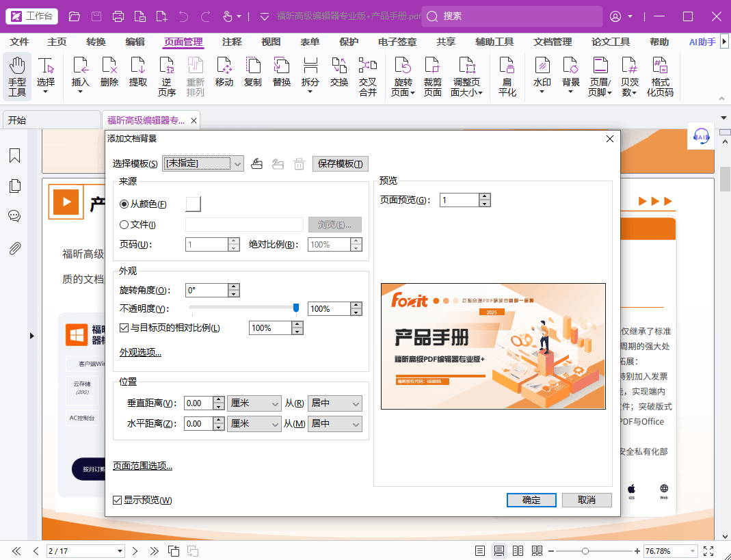Click the Replace (替换) page icon
Viewport: 731px width, 560px height.
282,72
